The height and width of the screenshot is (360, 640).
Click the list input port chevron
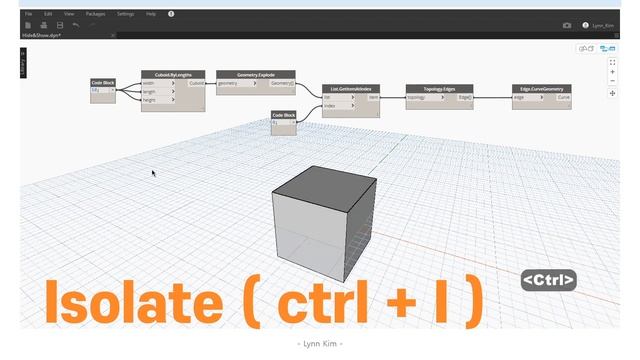tap(353, 98)
